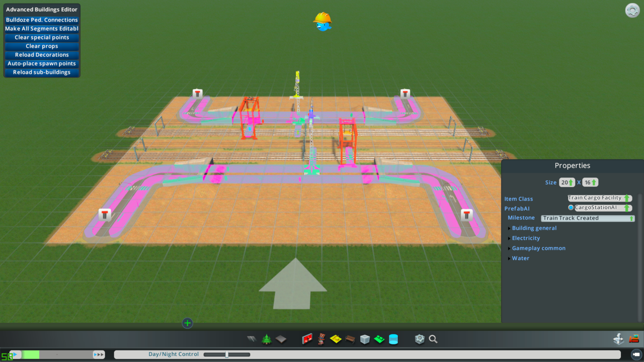Screen dimensions: 644x362
Task: Select the bottom-left tunnel spawn marker
Action: coord(105,215)
